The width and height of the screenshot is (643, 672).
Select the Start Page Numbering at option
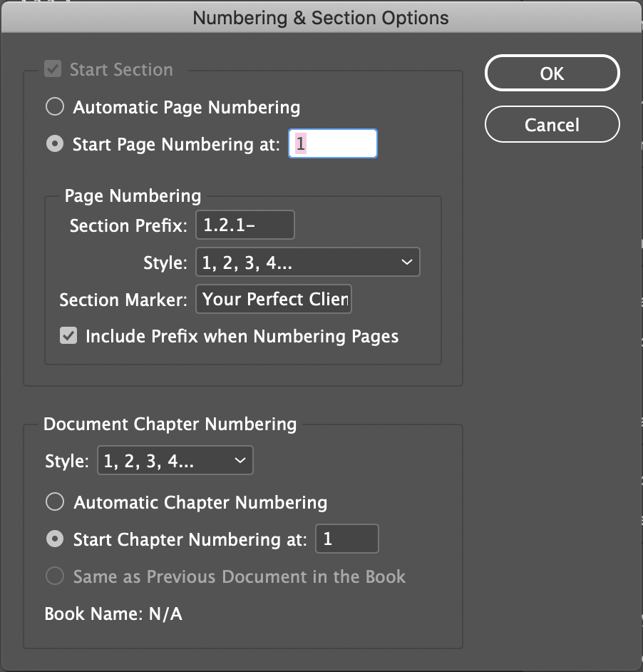[x=54, y=144]
